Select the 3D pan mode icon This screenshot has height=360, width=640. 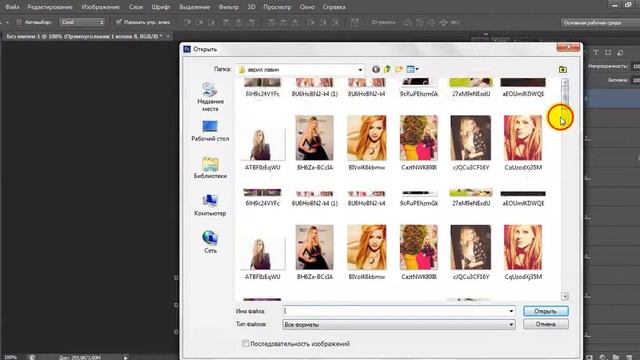(x=431, y=22)
